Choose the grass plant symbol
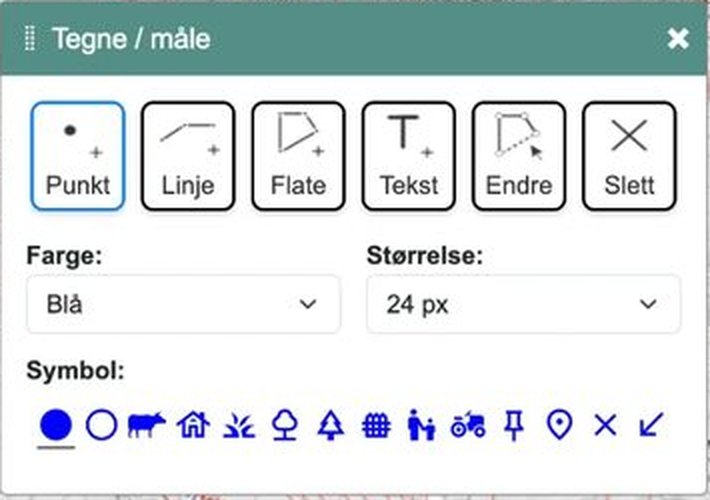 pos(239,426)
